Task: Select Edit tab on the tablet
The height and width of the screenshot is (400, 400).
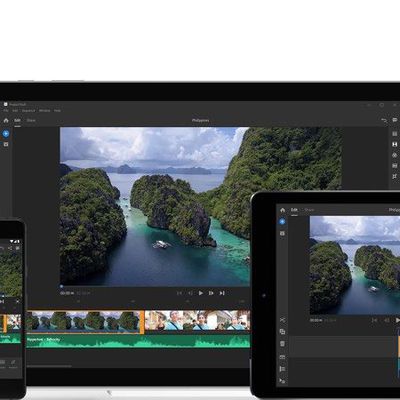Action: [x=294, y=210]
